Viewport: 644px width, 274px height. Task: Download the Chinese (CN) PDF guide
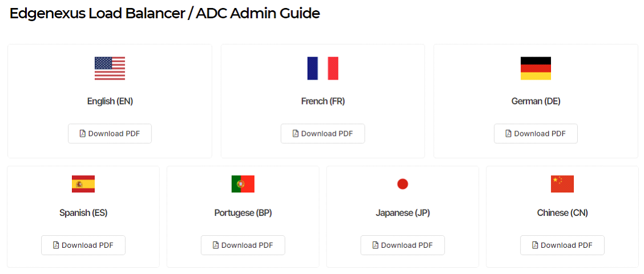click(562, 245)
